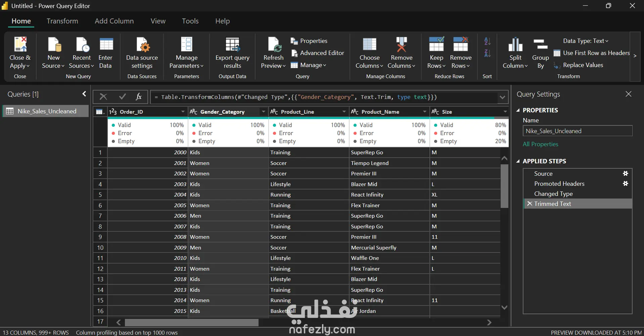Open Source step settings gear
The width and height of the screenshot is (644, 336).
626,173
